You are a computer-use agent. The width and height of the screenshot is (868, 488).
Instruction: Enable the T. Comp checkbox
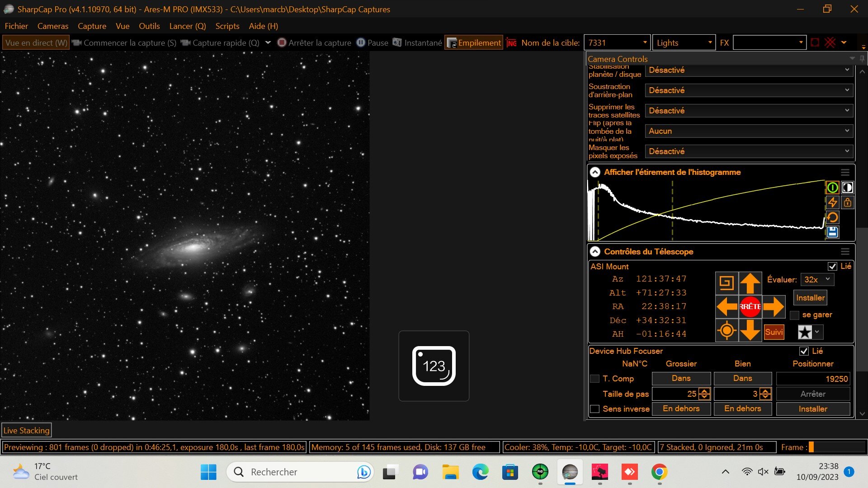coord(595,379)
